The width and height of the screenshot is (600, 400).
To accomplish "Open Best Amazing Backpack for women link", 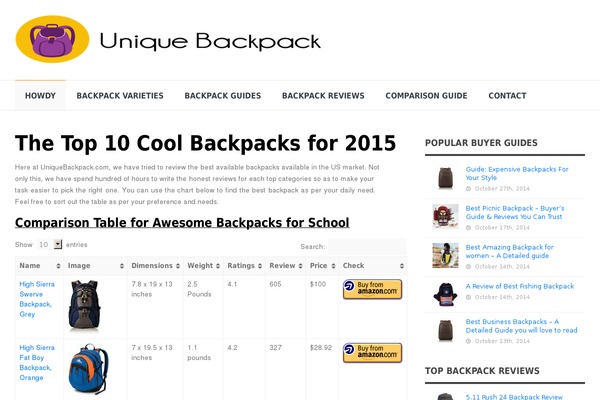I will pos(509,251).
